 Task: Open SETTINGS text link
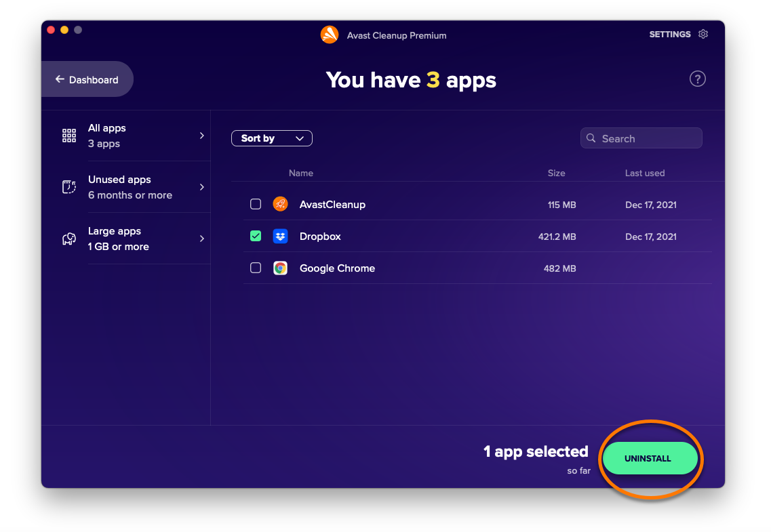pos(670,35)
